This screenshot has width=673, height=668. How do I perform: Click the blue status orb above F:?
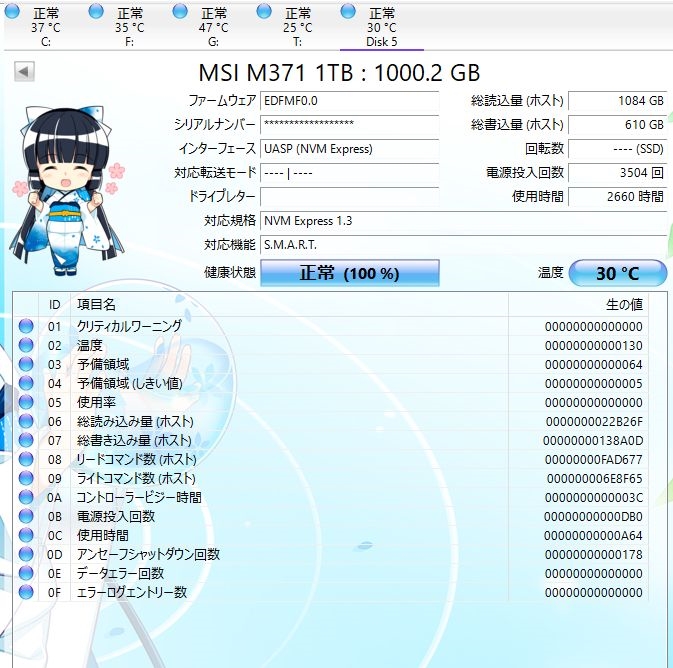pos(96,11)
